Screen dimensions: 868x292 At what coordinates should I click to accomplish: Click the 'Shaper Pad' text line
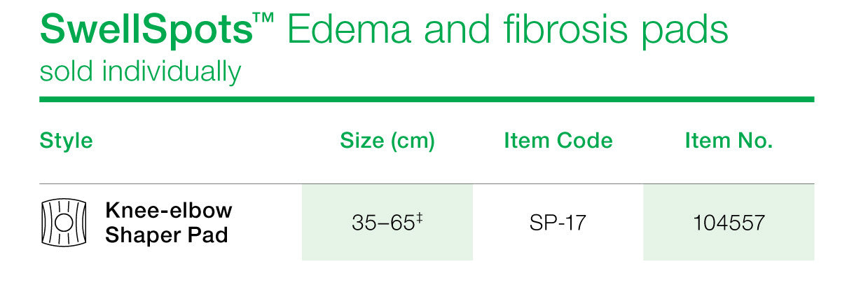click(x=167, y=235)
